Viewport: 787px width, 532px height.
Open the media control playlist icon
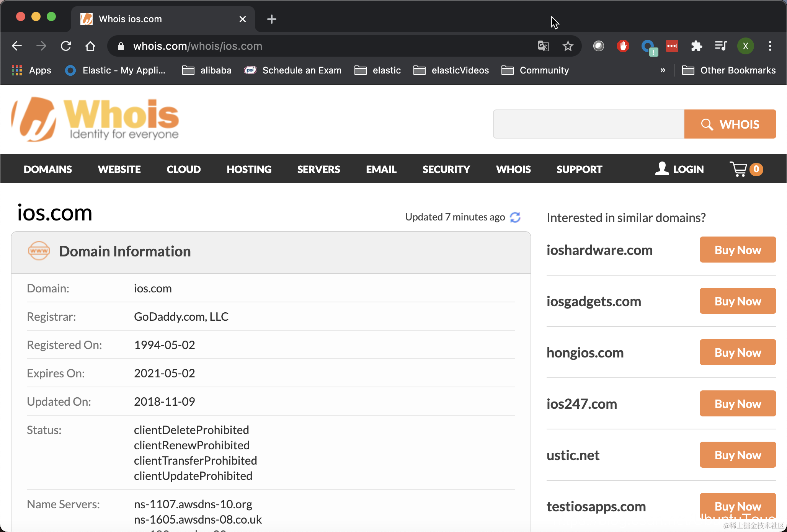(x=720, y=46)
